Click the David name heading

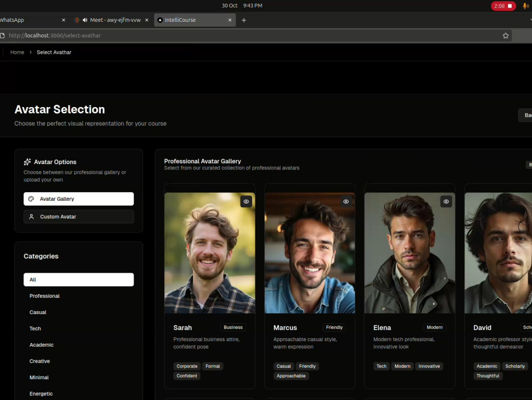point(482,328)
